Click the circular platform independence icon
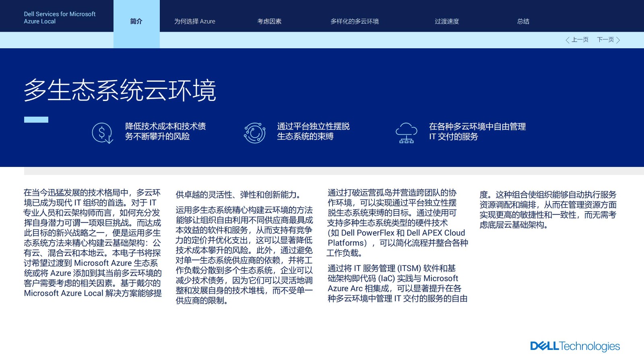The height and width of the screenshot is (362, 644). (x=254, y=133)
